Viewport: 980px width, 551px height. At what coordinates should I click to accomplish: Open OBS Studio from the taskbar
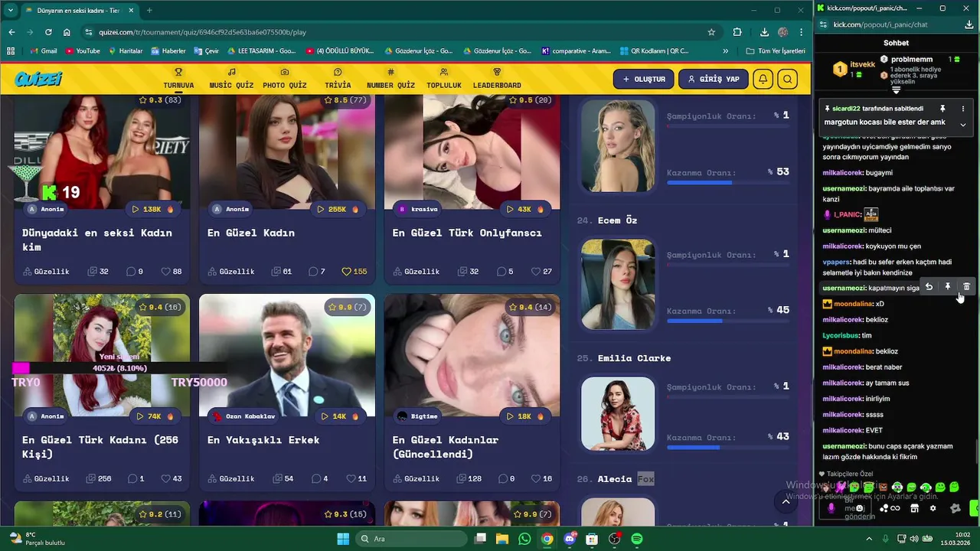pyautogui.click(x=614, y=539)
